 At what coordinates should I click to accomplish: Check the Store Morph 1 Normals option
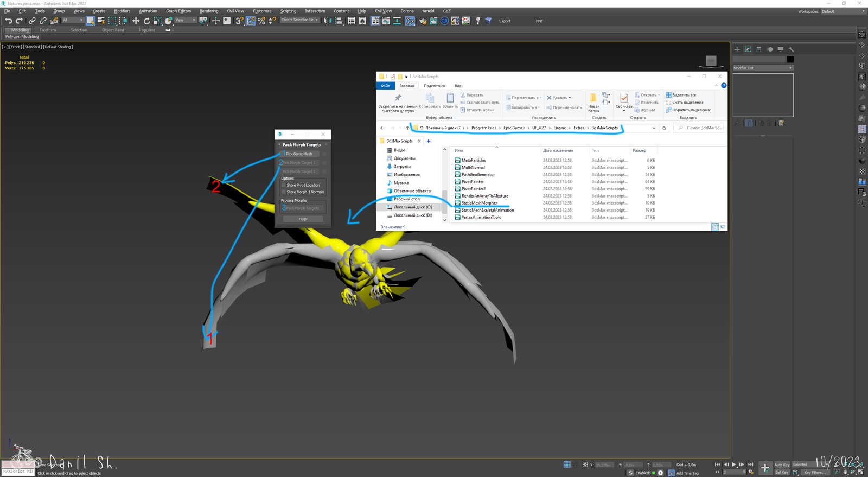tap(283, 192)
